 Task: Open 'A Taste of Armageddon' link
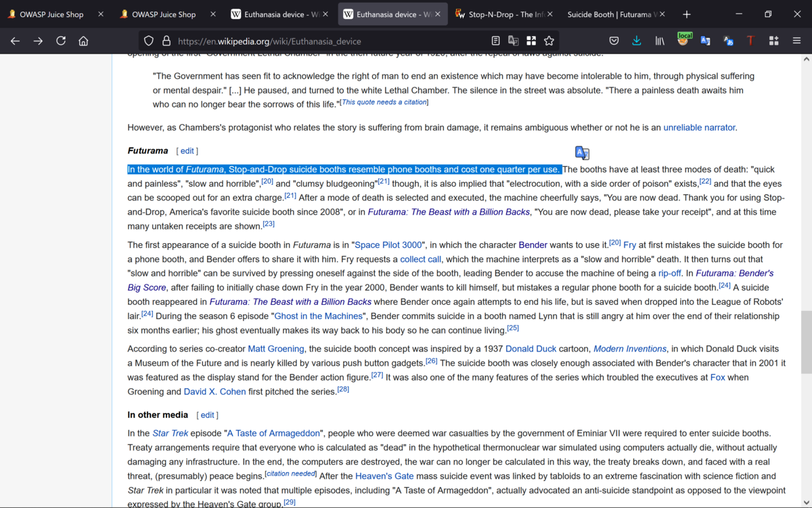tap(273, 433)
